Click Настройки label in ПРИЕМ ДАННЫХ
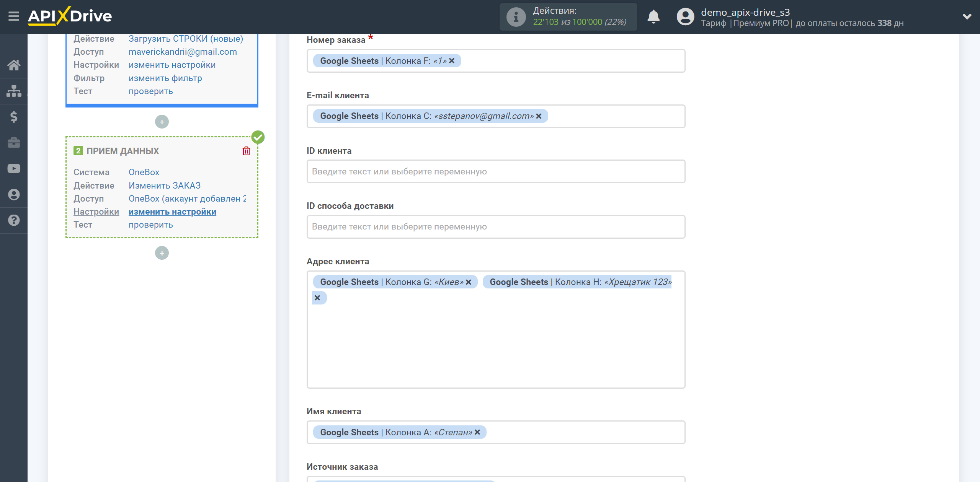Image resolution: width=980 pixels, height=482 pixels. (x=96, y=212)
